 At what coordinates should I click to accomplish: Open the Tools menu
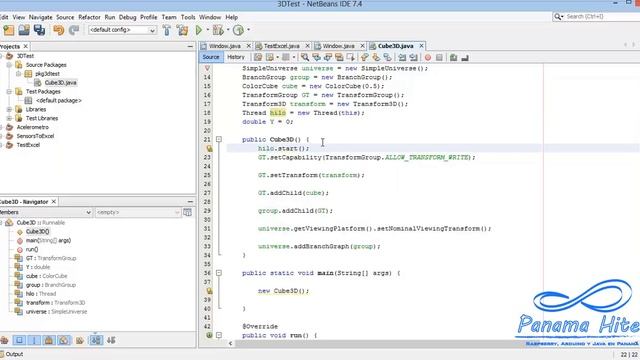188,17
